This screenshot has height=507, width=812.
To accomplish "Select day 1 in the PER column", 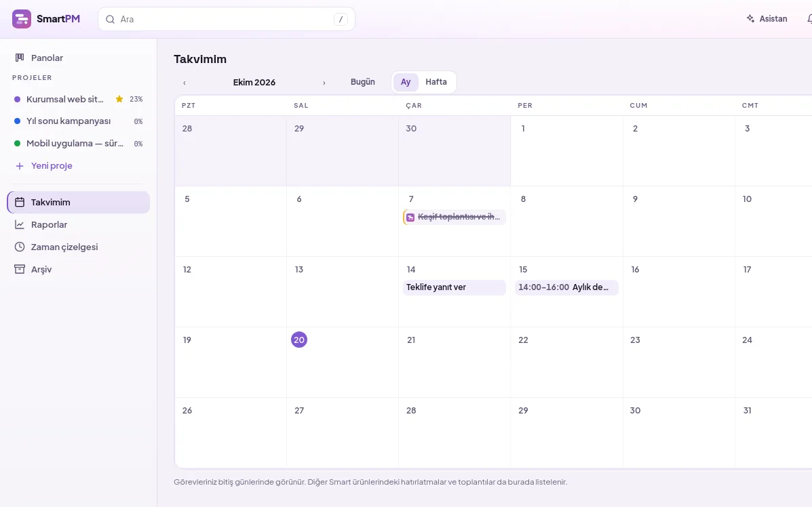I will click(523, 128).
